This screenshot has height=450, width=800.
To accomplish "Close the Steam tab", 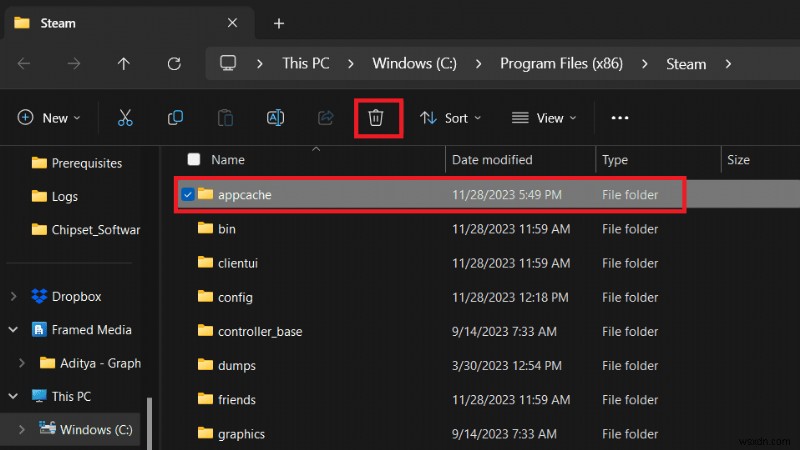I will point(232,23).
